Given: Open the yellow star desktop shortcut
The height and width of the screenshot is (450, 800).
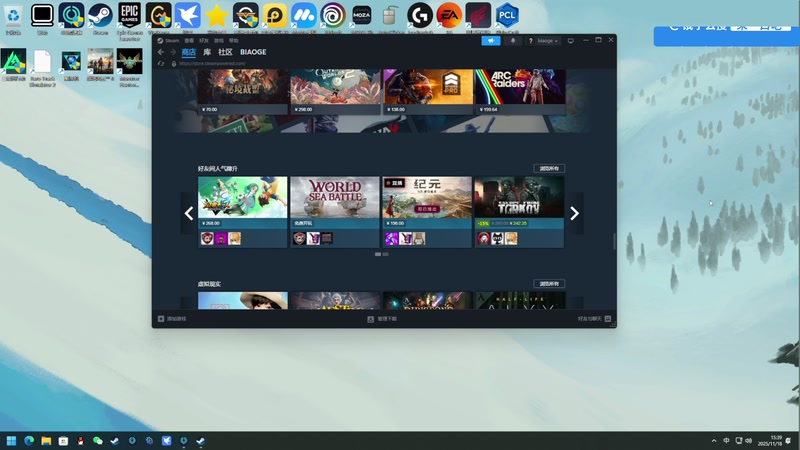Looking at the screenshot, I should click(x=217, y=19).
